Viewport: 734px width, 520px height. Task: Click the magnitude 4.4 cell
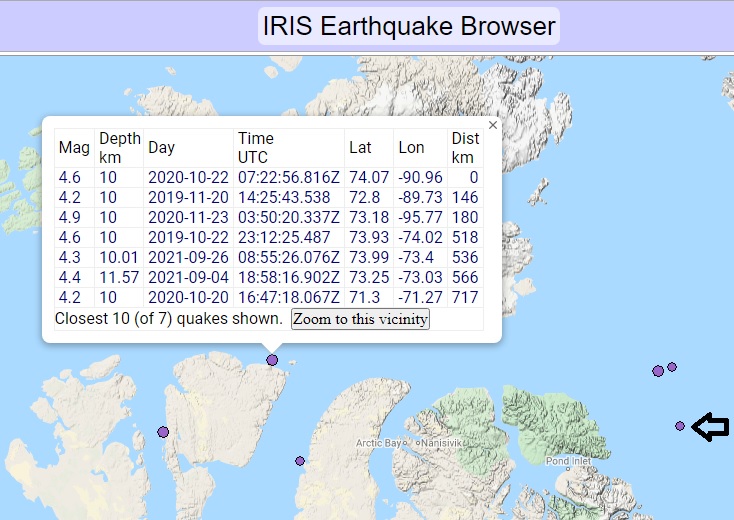[74, 278]
